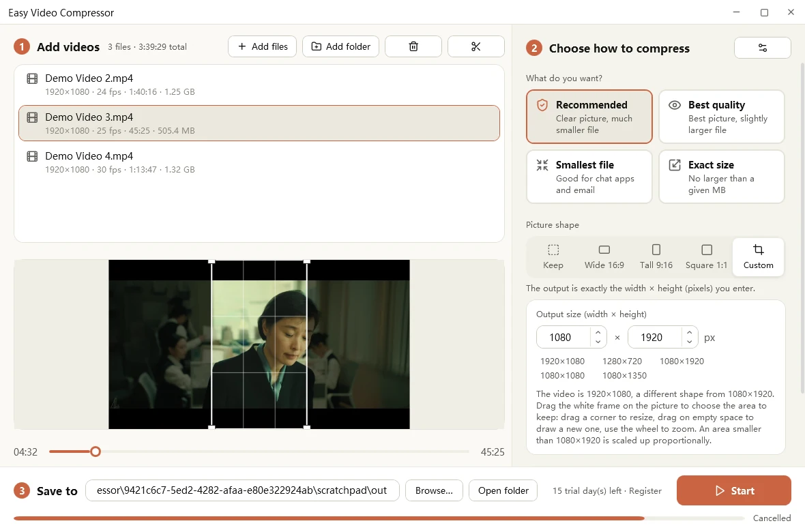Click the bottom-right crop frame corner handle
Screen dimensions: 805x532
[307, 427]
